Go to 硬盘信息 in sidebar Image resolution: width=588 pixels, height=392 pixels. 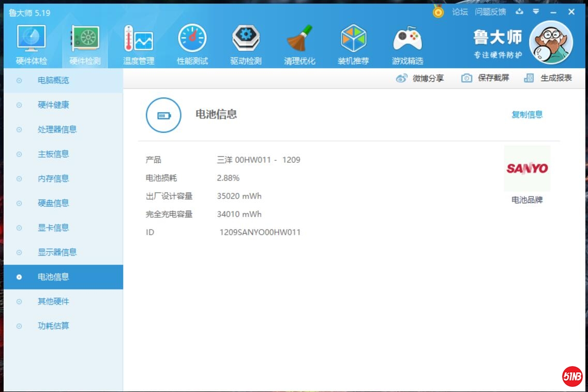[x=53, y=203]
